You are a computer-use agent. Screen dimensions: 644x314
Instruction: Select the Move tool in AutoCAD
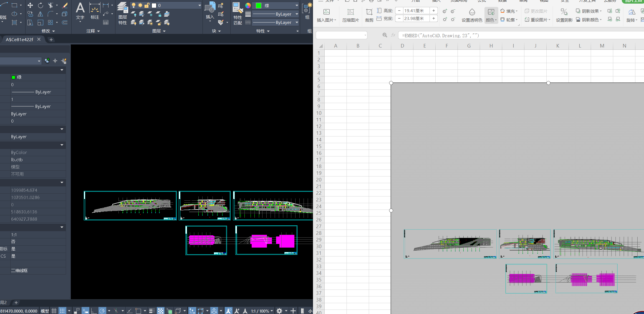pyautogui.click(x=30, y=5)
